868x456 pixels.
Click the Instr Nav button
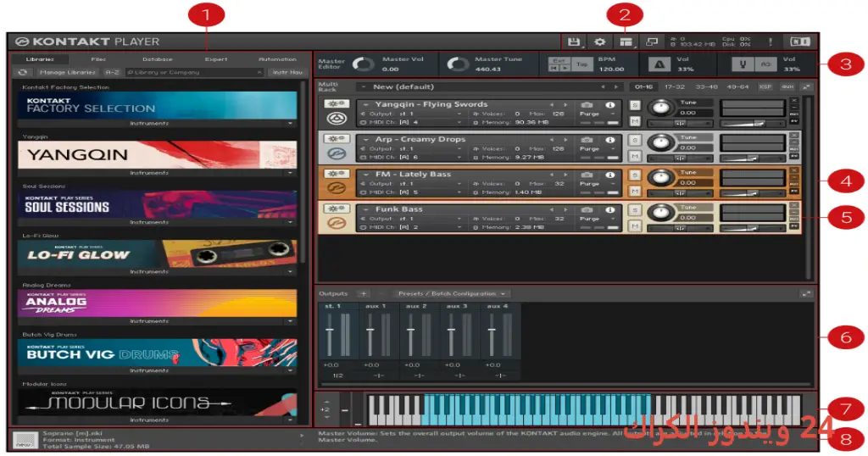(x=287, y=73)
